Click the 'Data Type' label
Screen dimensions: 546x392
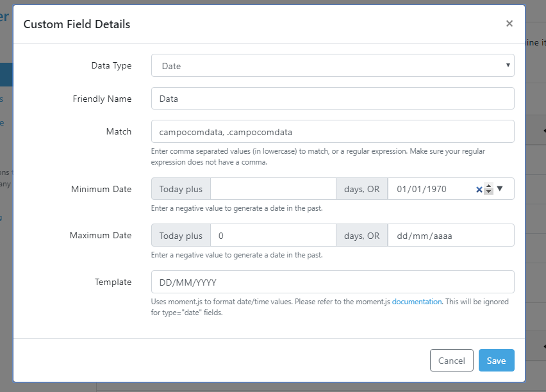112,65
